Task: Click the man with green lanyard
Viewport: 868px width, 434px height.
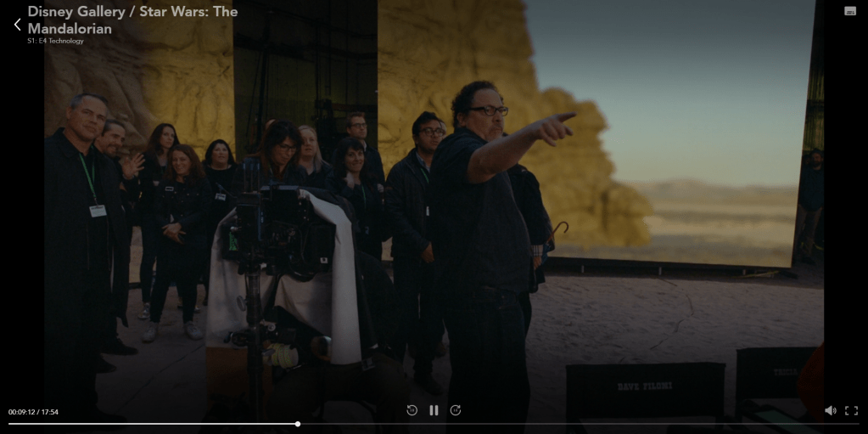Action: click(81, 212)
